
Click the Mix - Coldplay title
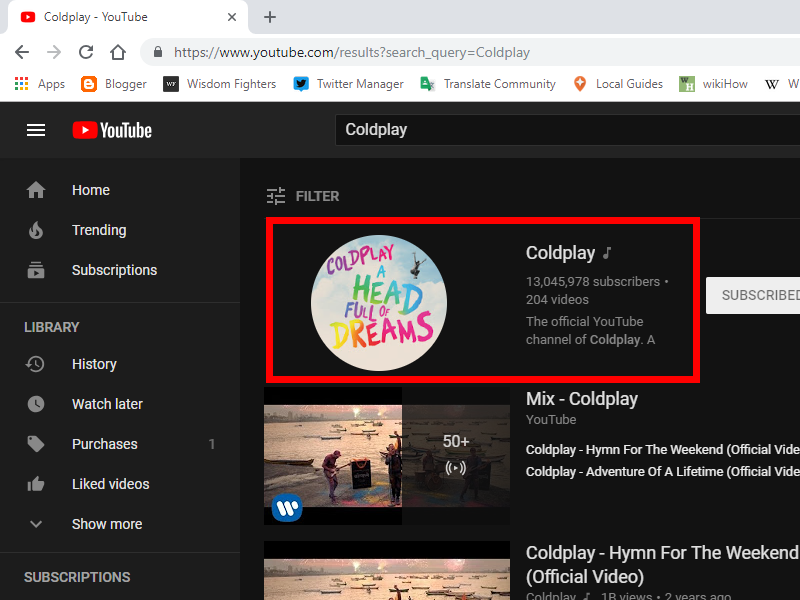click(582, 399)
